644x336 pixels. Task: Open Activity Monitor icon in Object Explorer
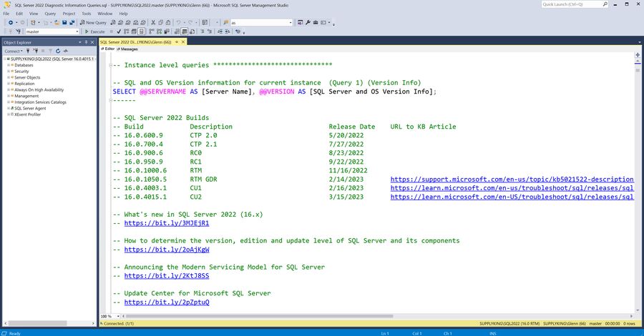tap(65, 51)
